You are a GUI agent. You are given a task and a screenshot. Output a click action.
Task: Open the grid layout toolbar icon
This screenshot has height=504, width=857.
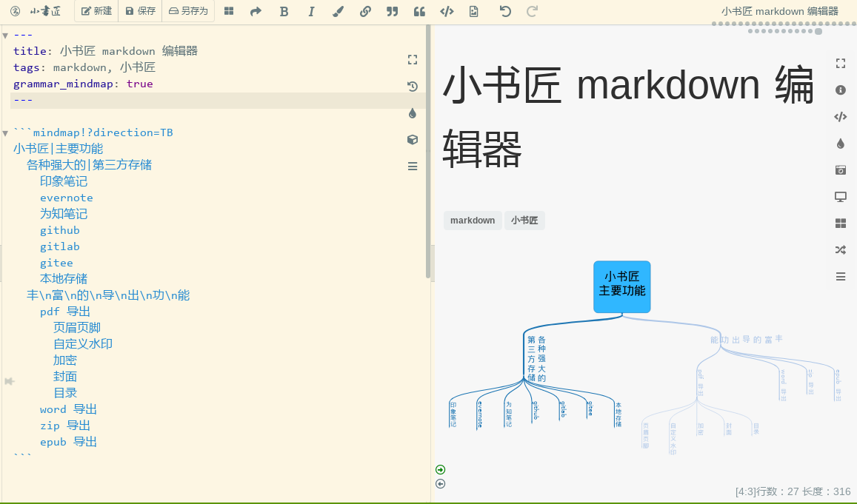coord(229,11)
